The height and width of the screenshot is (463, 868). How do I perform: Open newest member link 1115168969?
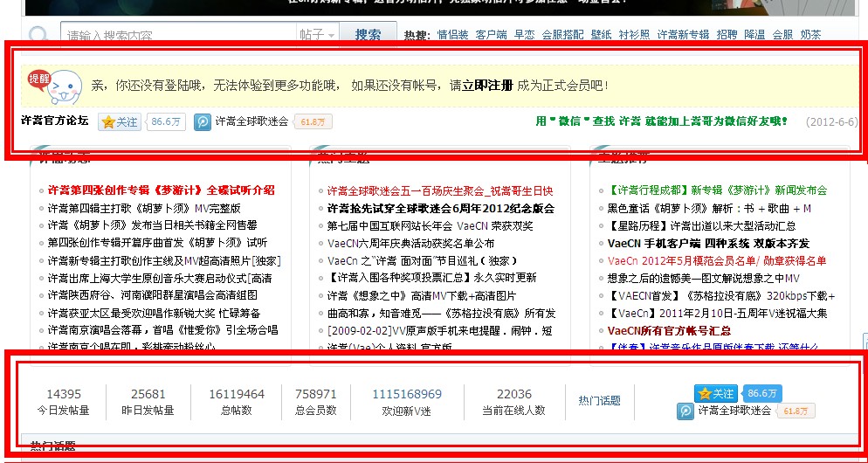[x=407, y=394]
